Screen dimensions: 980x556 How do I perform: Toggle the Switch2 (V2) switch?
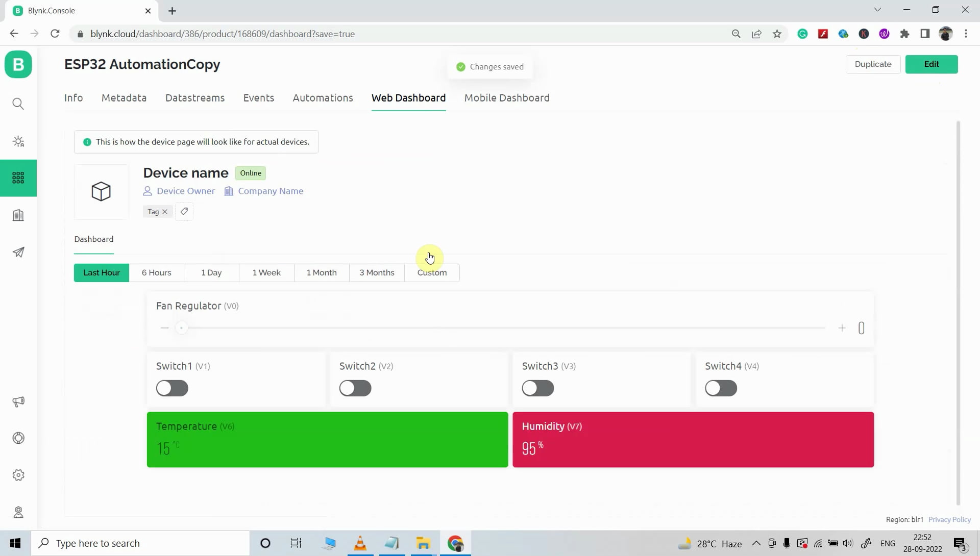coord(355,388)
